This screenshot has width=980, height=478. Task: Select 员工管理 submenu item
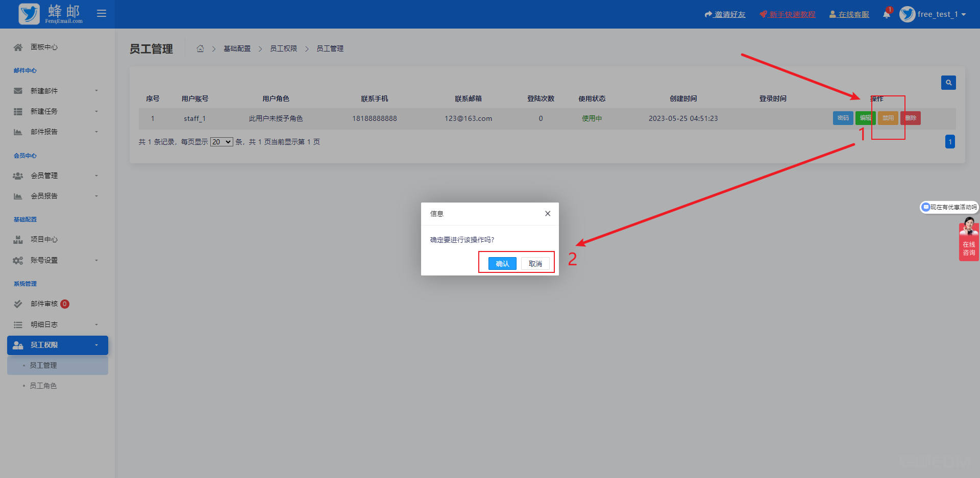click(57, 365)
